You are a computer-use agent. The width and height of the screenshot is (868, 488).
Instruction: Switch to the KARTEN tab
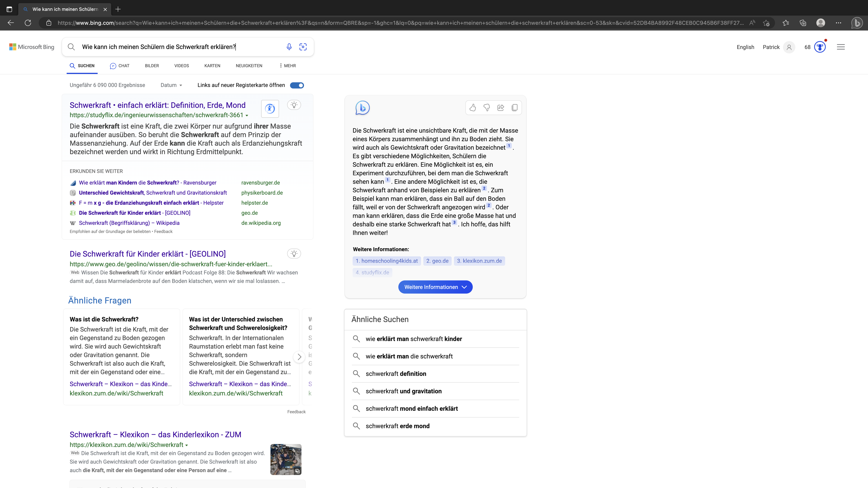pos(212,66)
